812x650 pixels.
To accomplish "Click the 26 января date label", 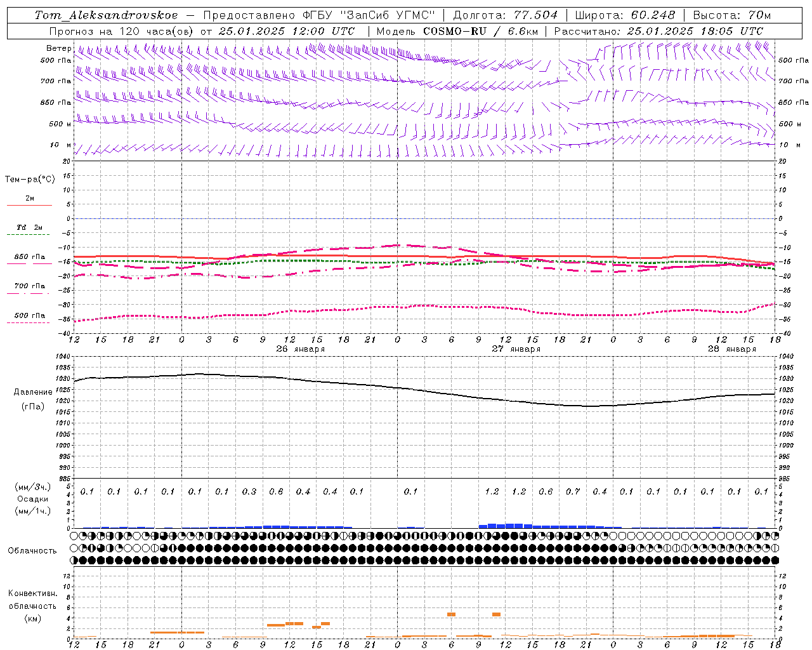I will click(300, 349).
